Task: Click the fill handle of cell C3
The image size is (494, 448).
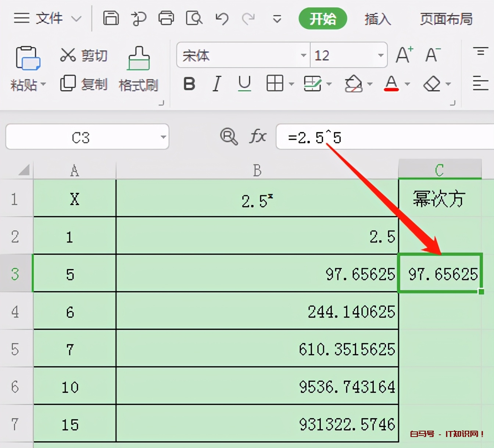Action: pyautogui.click(x=481, y=292)
